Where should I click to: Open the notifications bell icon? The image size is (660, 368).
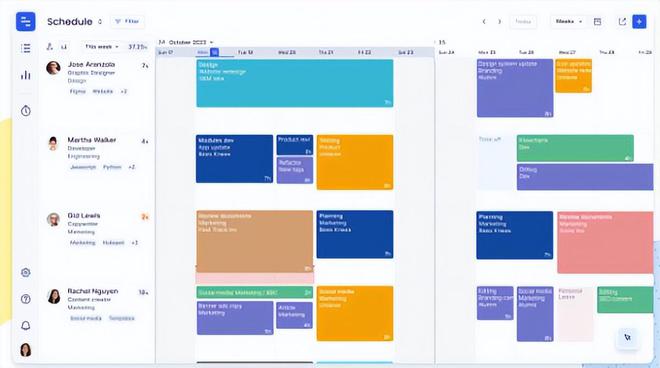coord(26,325)
